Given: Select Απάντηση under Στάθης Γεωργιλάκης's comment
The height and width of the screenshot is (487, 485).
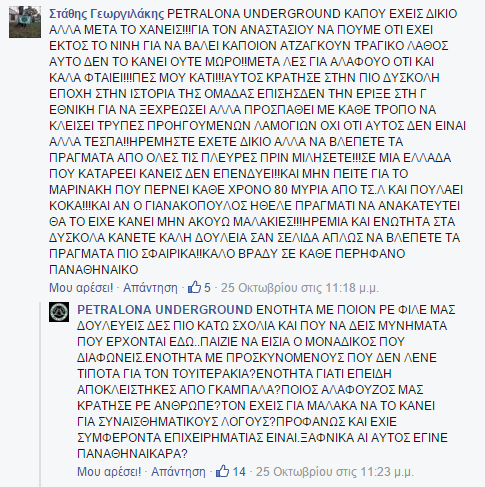Looking at the screenshot, I should pyautogui.click(x=150, y=287).
